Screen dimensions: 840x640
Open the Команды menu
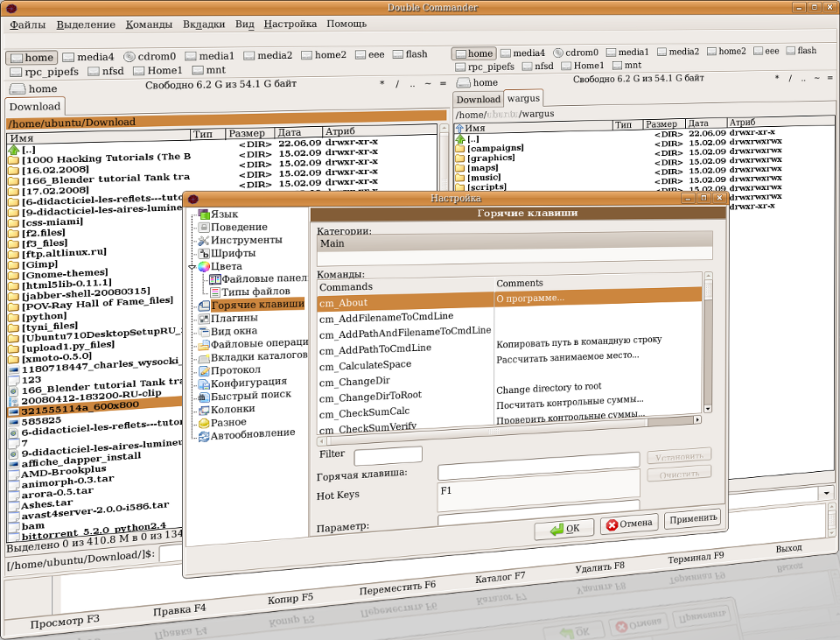(149, 24)
